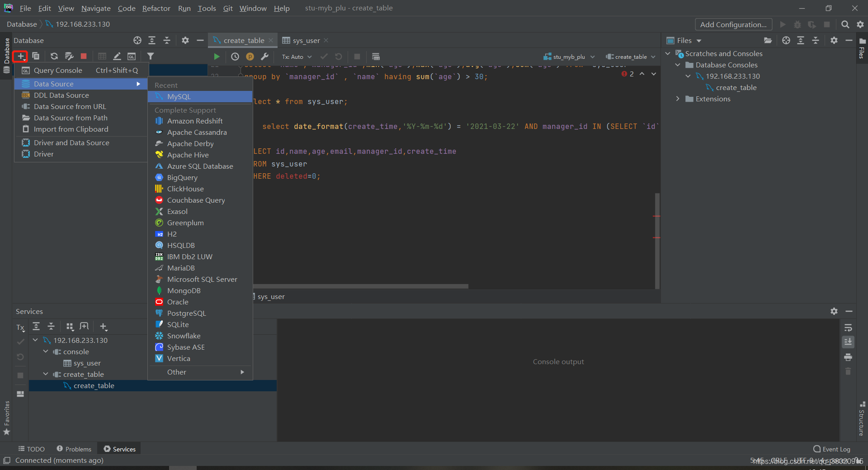868x470 pixels.
Task: Open the Filter icon in Database toolbar
Action: [x=151, y=56]
